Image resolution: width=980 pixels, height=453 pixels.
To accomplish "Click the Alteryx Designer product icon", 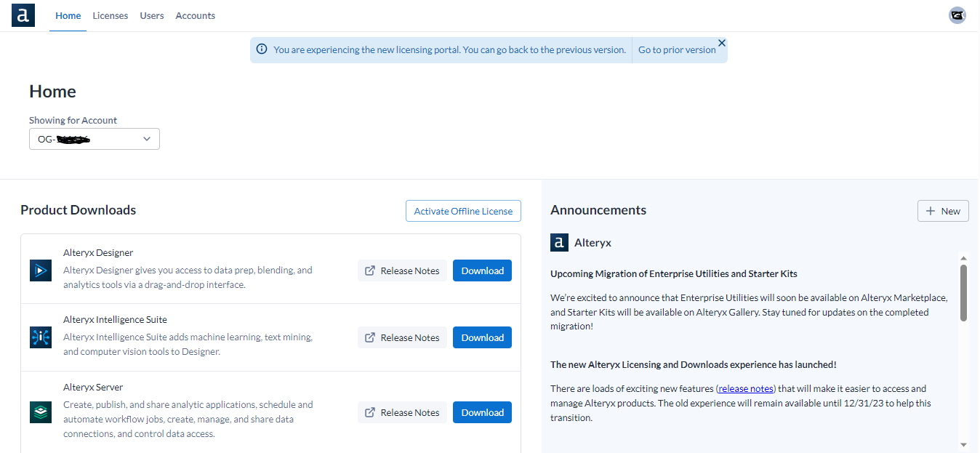I will pyautogui.click(x=41, y=270).
